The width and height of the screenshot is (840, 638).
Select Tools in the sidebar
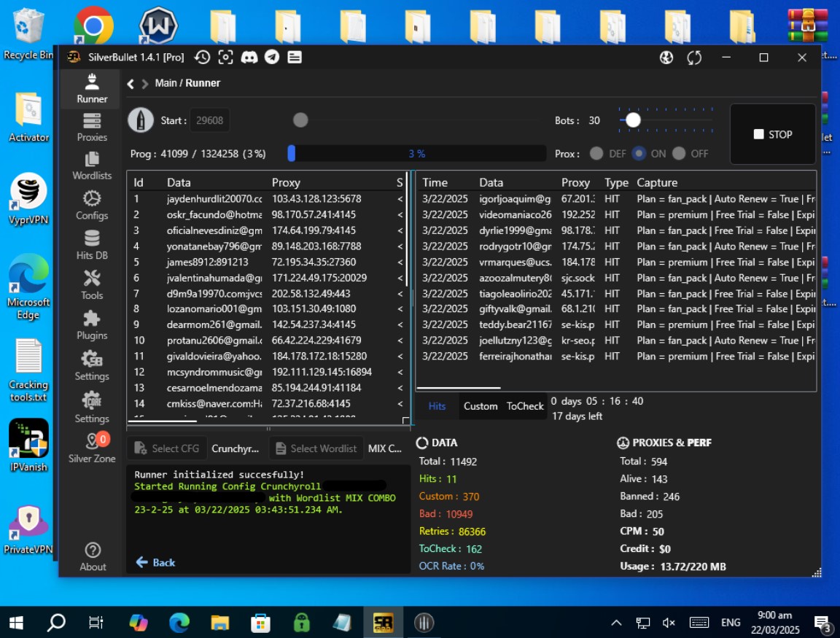click(x=92, y=285)
